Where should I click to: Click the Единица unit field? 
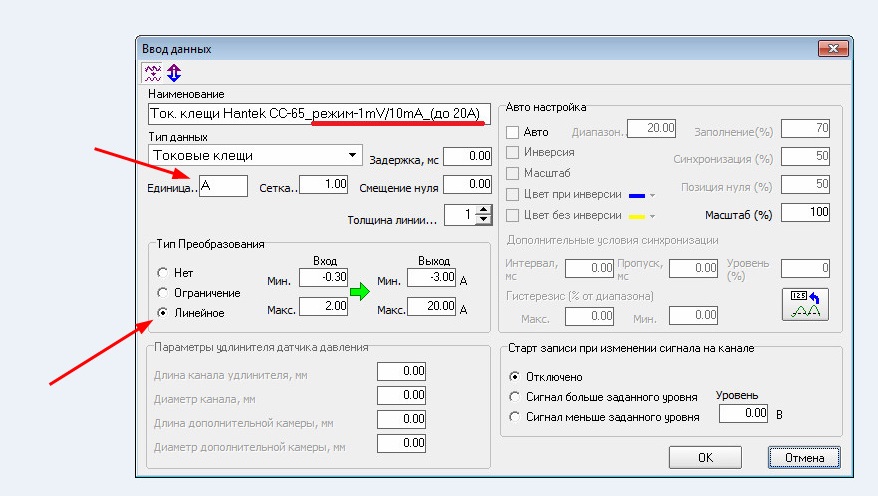click(223, 186)
